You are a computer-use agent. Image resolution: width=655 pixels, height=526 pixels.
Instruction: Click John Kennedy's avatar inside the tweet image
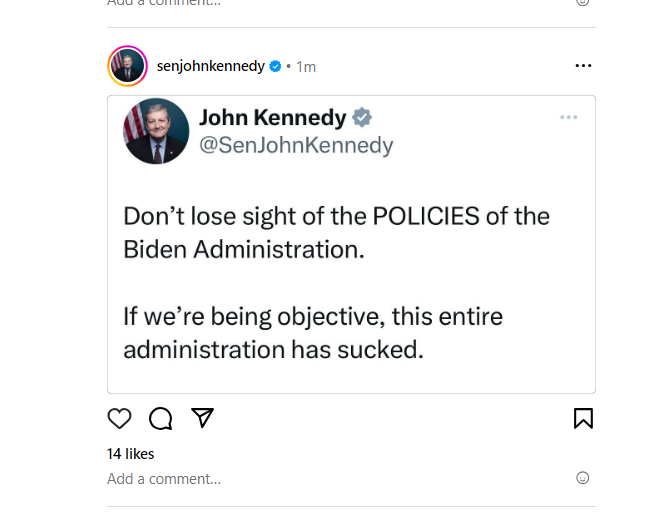coord(156,131)
